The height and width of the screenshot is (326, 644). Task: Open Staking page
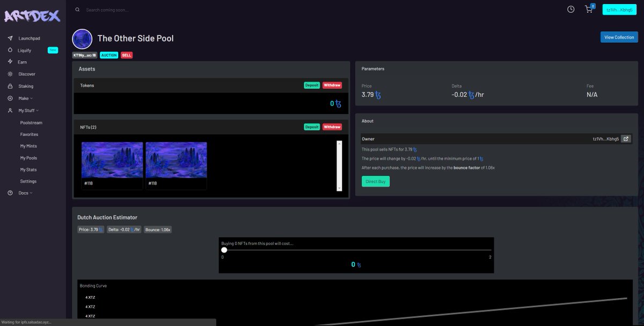click(x=26, y=86)
